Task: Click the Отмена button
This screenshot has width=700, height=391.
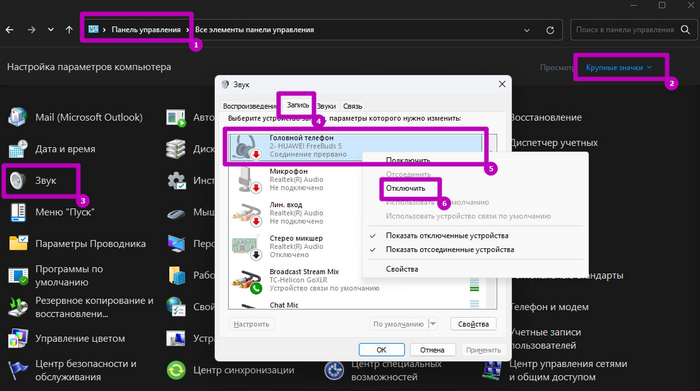Action: click(x=432, y=350)
